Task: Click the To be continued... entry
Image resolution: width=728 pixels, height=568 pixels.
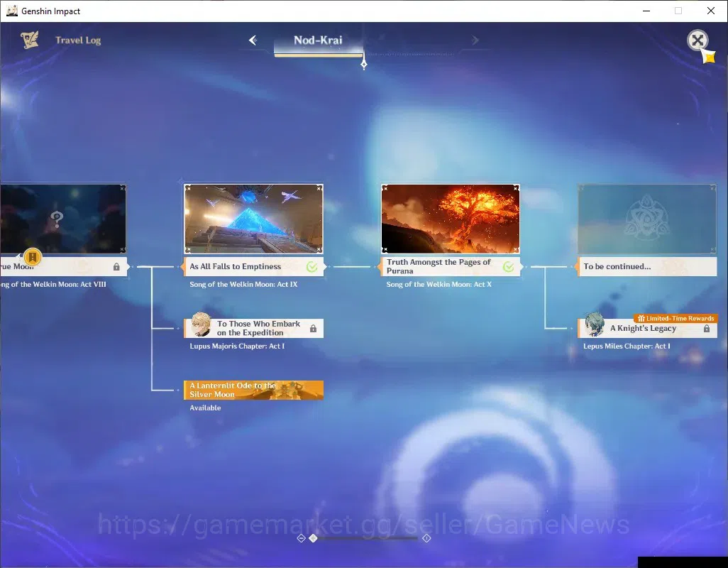Action: [x=647, y=266]
